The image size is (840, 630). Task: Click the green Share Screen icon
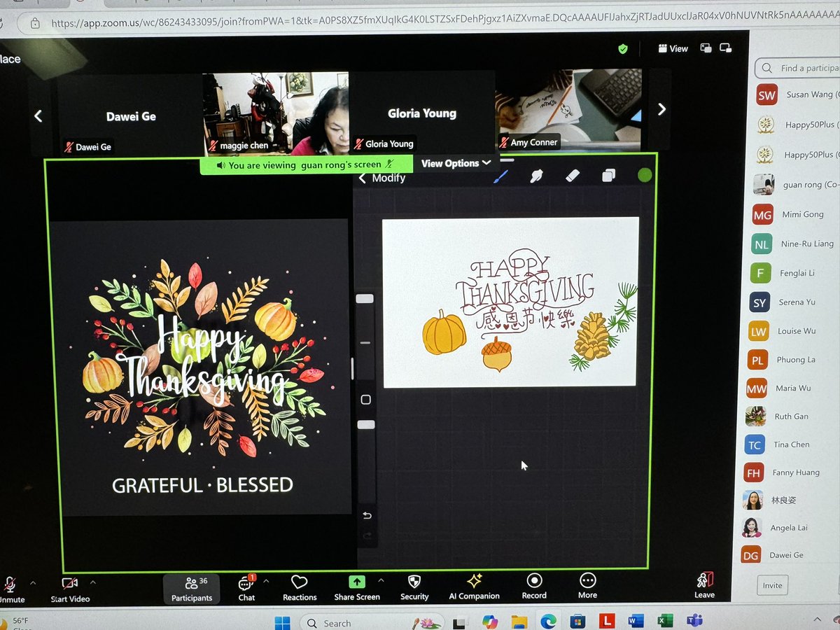tap(357, 582)
